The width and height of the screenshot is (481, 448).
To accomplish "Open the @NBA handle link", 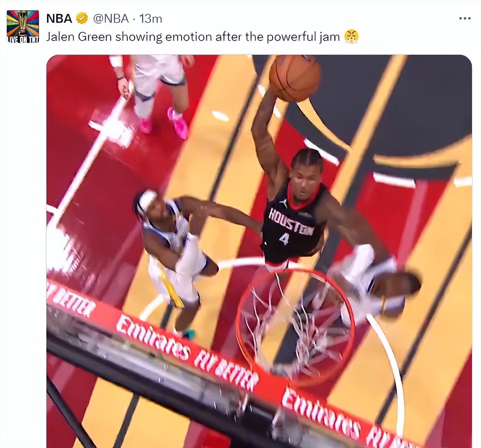I will click(x=111, y=18).
